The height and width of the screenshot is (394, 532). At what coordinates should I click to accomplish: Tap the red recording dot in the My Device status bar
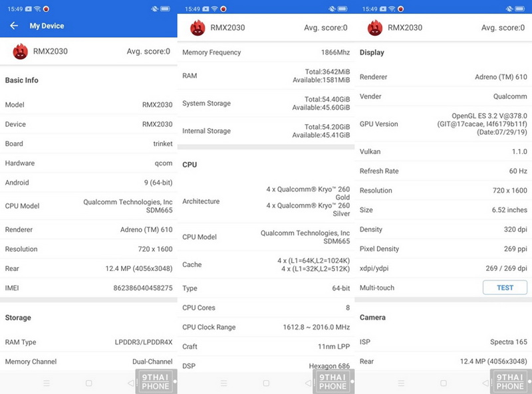pyautogui.click(x=46, y=9)
